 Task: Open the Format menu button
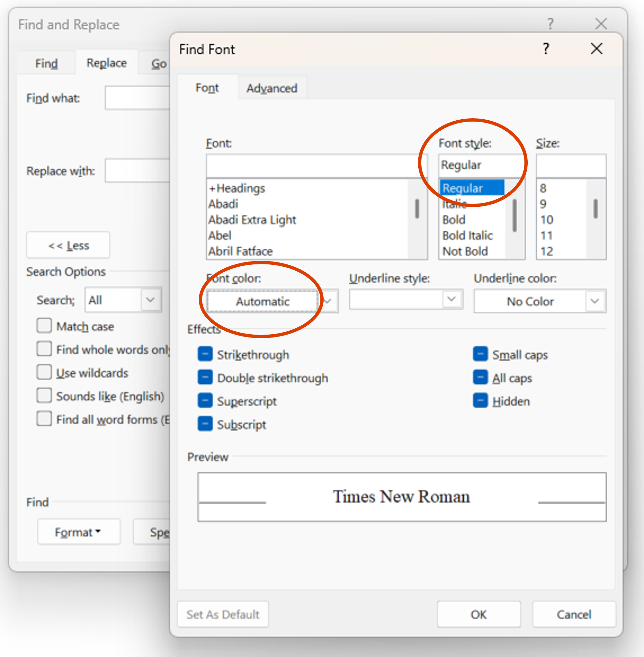79,532
